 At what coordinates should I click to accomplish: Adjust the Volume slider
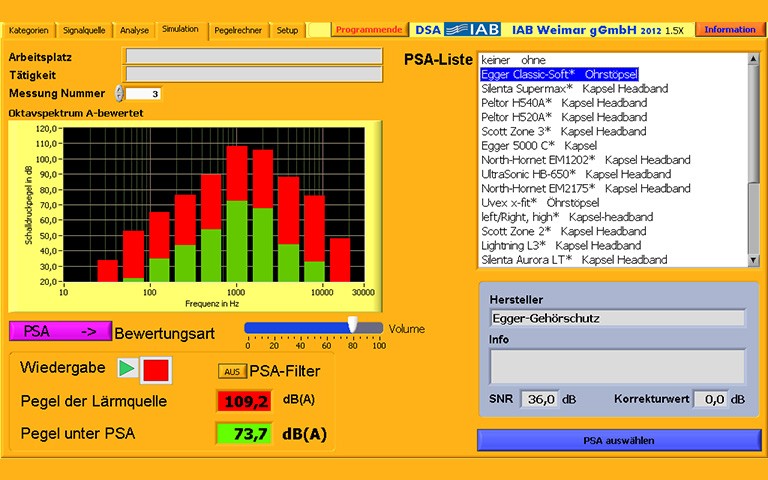(x=352, y=326)
